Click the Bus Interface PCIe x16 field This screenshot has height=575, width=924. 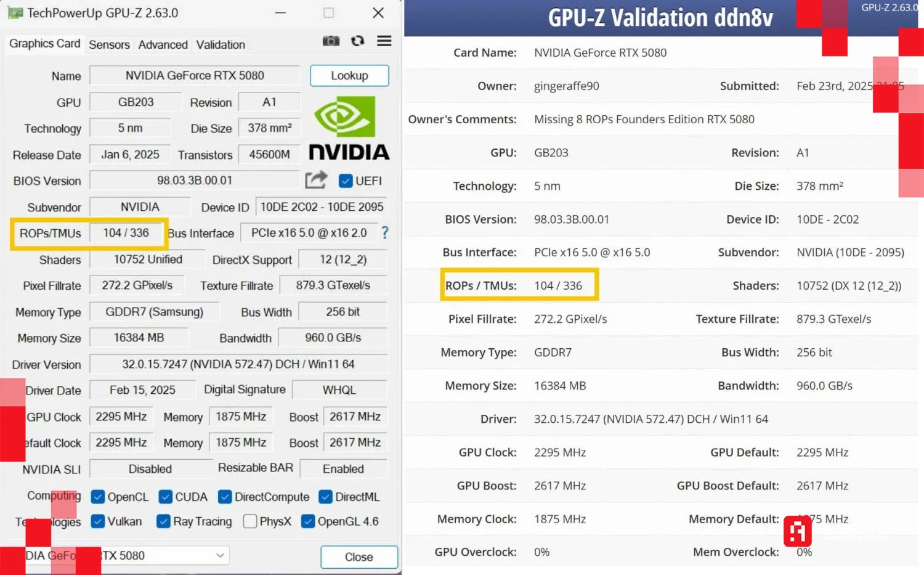(309, 233)
